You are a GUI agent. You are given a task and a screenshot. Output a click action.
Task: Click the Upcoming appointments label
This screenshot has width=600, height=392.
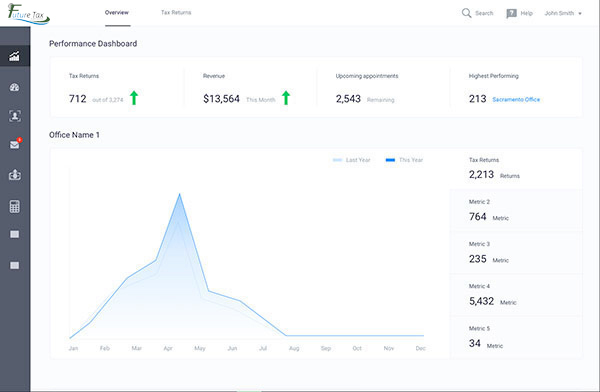[x=367, y=76]
